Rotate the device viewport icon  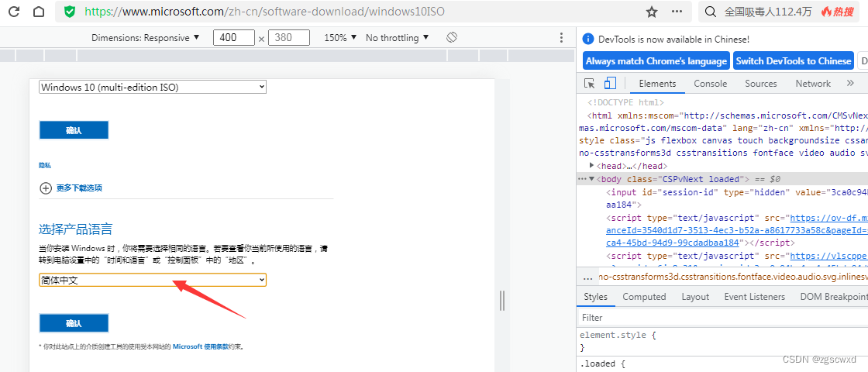tap(452, 38)
